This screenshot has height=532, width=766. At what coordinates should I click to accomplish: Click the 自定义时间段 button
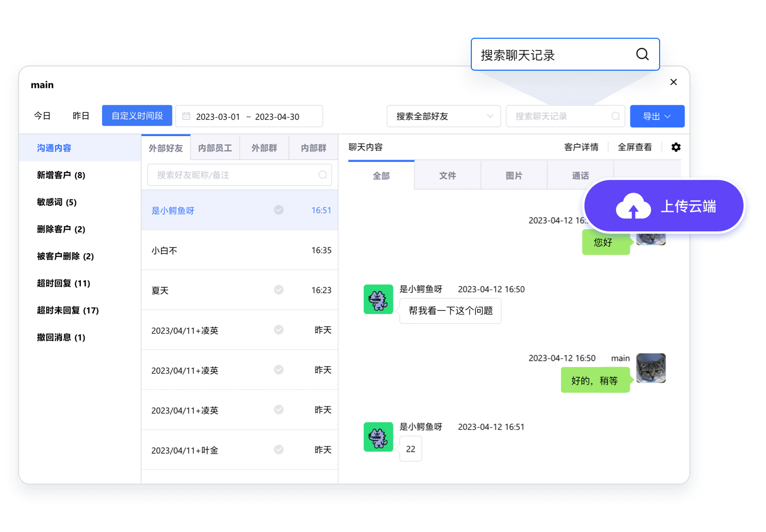click(x=137, y=116)
